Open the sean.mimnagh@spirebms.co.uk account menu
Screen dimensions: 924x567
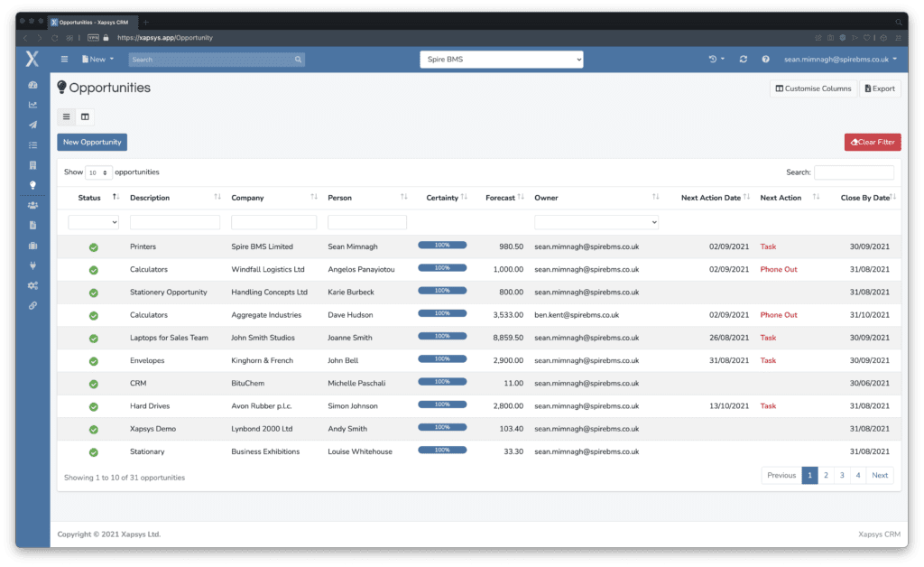click(x=840, y=59)
